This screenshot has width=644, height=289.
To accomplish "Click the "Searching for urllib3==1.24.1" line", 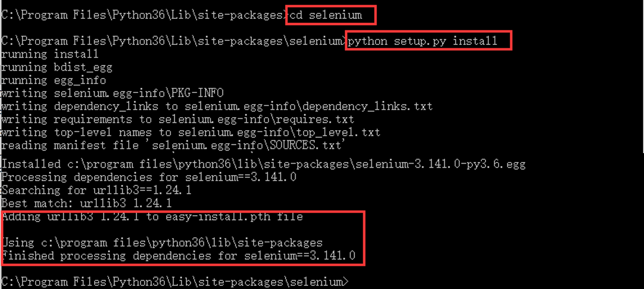I will [x=96, y=190].
